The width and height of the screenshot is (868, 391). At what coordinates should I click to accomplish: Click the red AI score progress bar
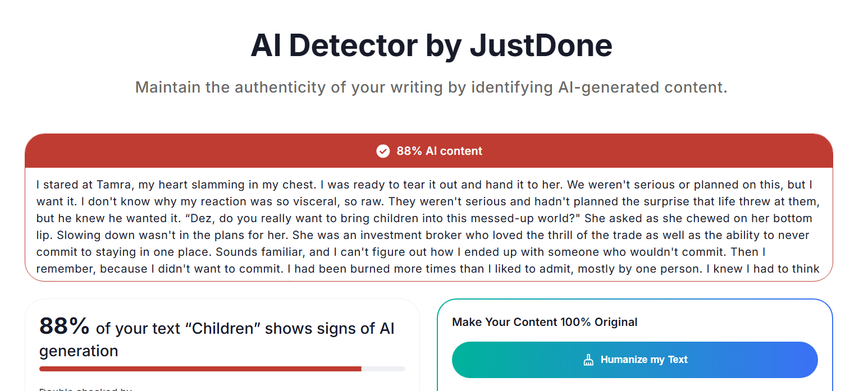[200, 369]
